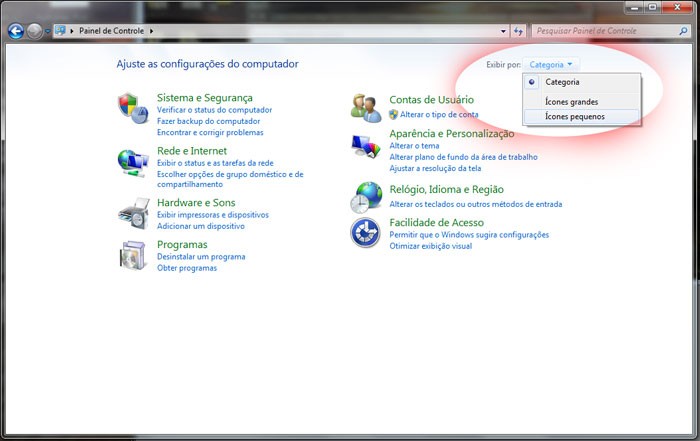The height and width of the screenshot is (441, 700).
Task: Expand the arrow before Painel de Controle breadcrumb
Action: point(72,31)
